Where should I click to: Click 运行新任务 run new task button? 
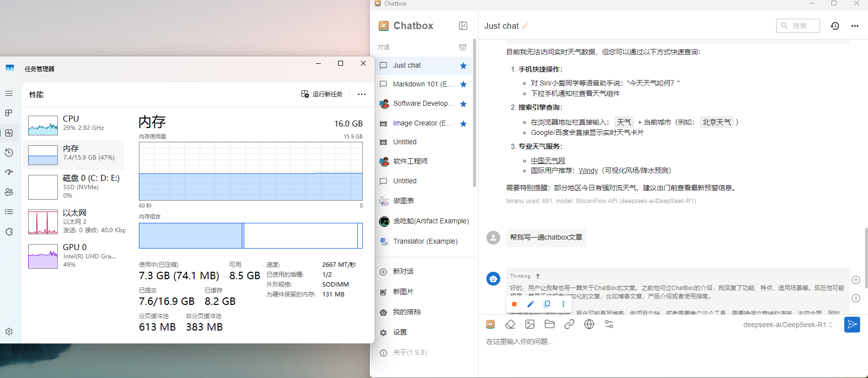coord(322,94)
